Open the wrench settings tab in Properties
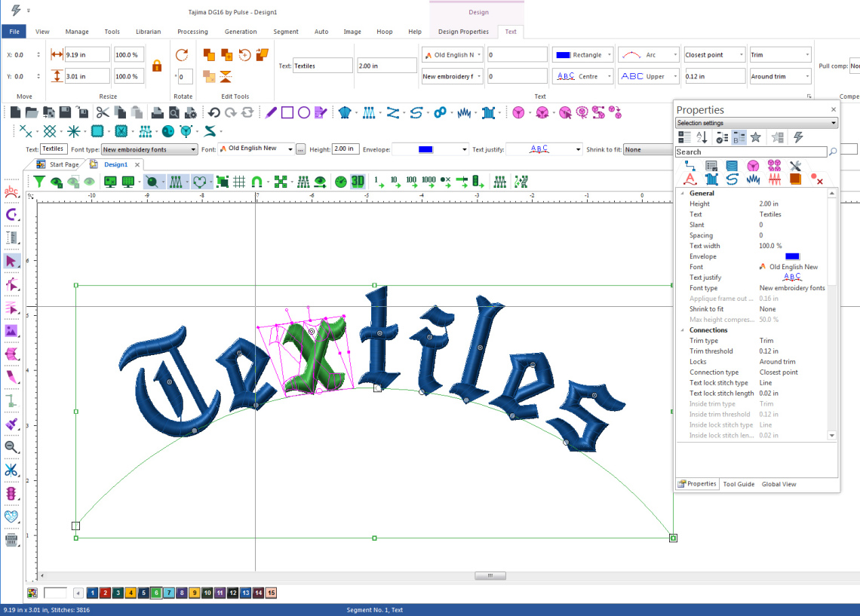This screenshot has height=616, width=860. 795,166
